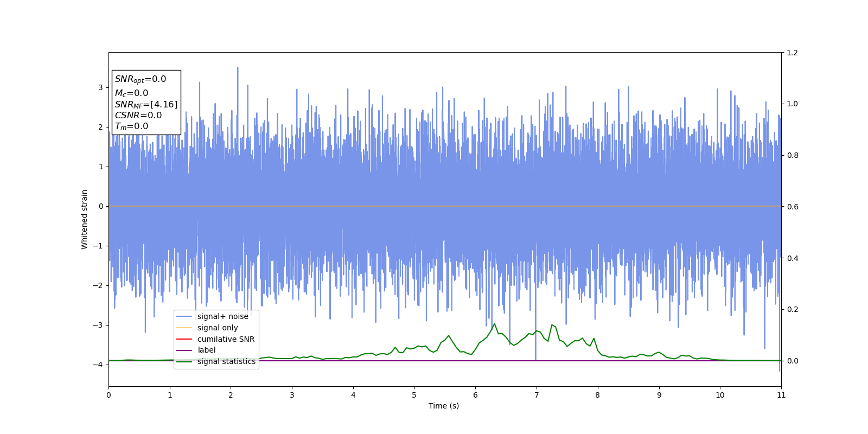Click the 'Time (s)' x-axis label
The image size is (868, 434).
click(444, 406)
